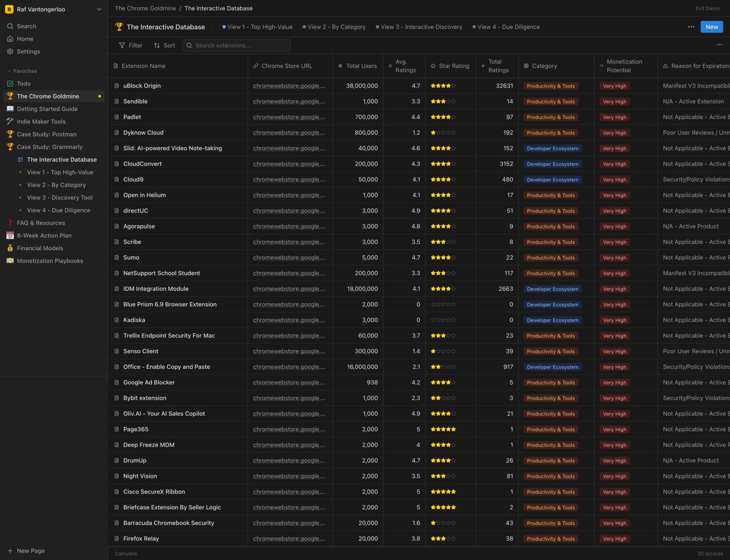Open The Interactive Database sidebar item
This screenshot has width=730, height=560.
[61, 160]
